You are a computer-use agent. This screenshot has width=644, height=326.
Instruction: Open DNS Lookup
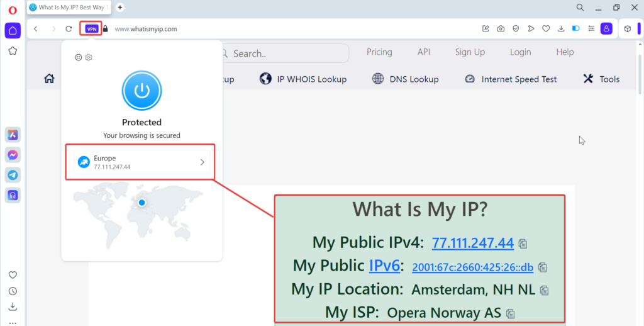pos(406,79)
